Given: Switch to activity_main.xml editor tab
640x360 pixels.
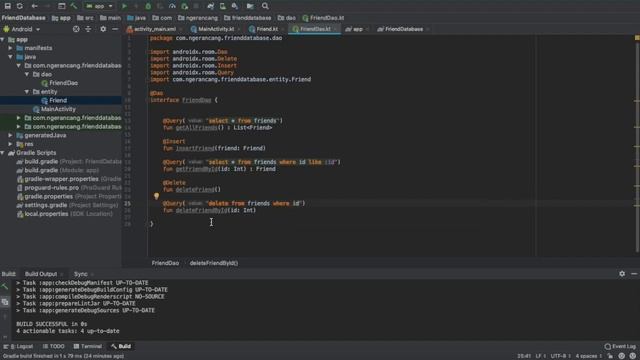Looking at the screenshot, I should click(155, 29).
